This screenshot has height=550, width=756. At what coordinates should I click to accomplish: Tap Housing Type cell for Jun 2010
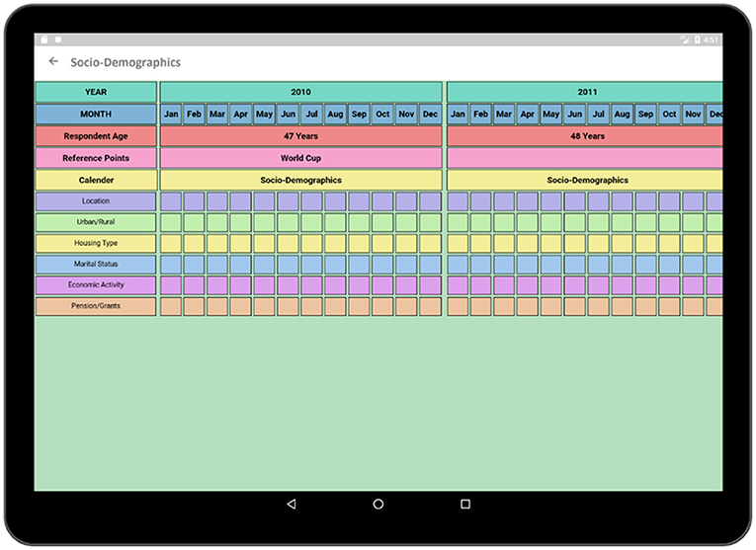click(x=288, y=243)
